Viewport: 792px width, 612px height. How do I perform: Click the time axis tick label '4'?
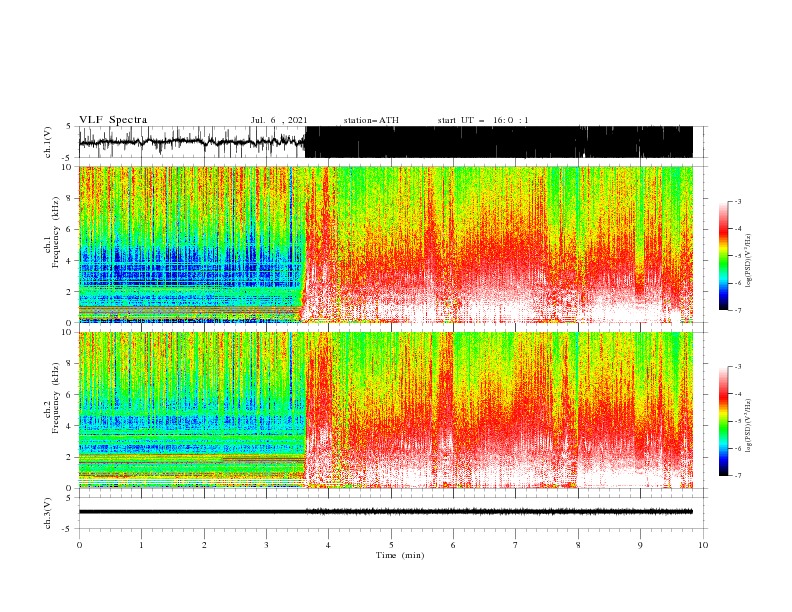pyautogui.click(x=329, y=545)
